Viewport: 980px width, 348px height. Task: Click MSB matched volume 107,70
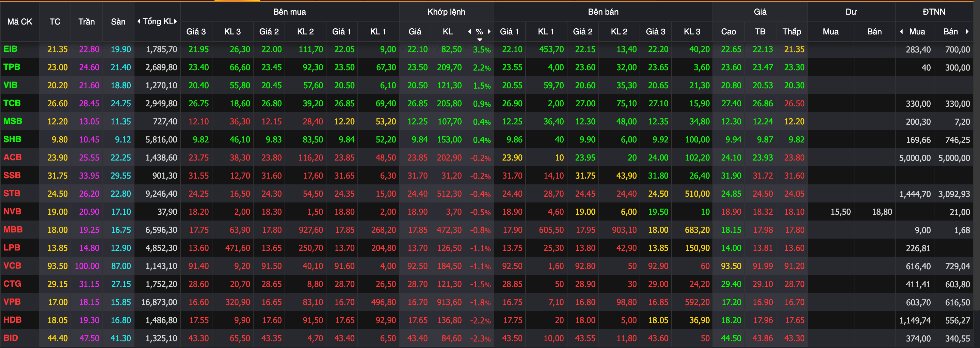coord(449,122)
